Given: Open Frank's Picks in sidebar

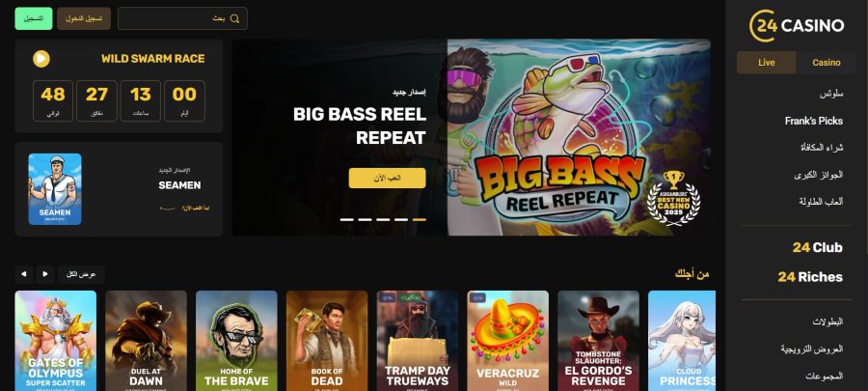Looking at the screenshot, I should coord(814,121).
